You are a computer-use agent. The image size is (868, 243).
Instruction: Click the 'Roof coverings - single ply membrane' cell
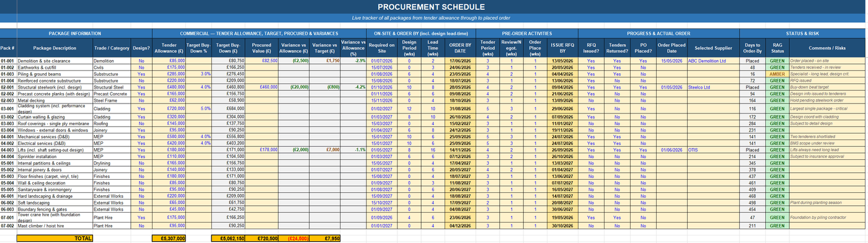pos(54,123)
